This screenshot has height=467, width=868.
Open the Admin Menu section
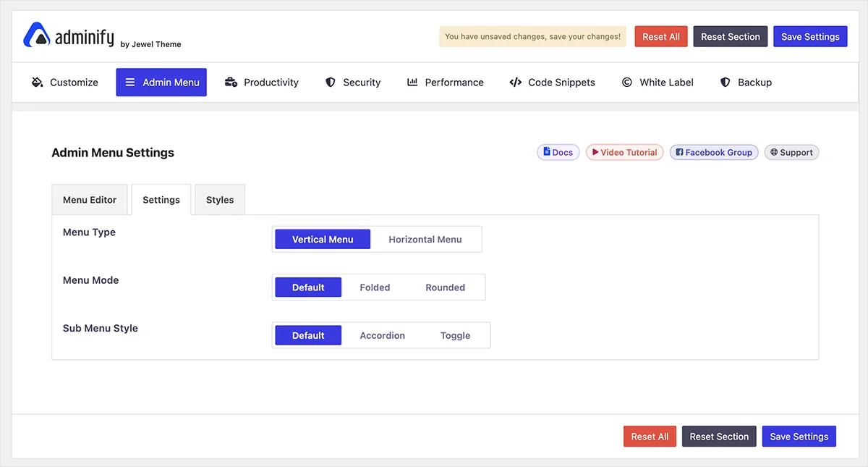click(x=161, y=83)
